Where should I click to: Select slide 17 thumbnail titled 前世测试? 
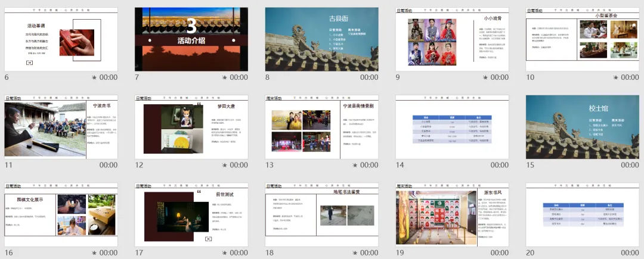[x=191, y=215]
